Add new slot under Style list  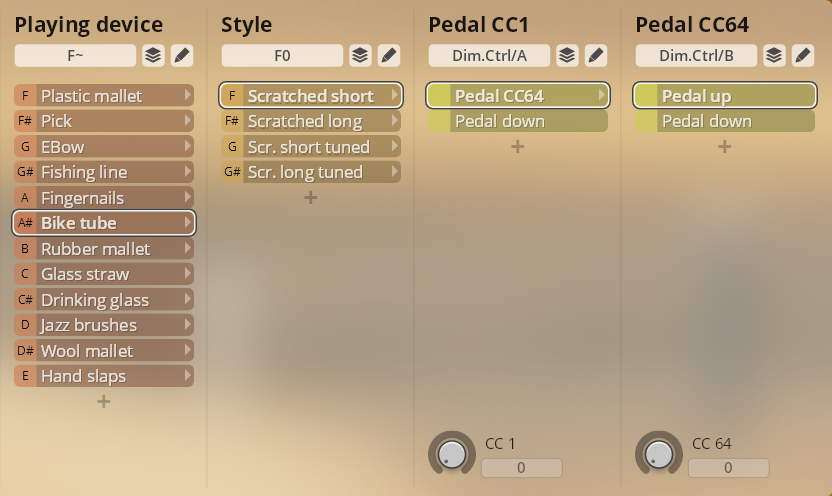tap(310, 198)
